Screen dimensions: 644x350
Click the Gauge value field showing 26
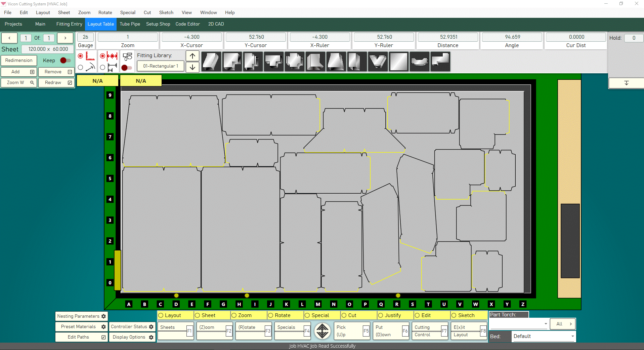pyautogui.click(x=85, y=37)
